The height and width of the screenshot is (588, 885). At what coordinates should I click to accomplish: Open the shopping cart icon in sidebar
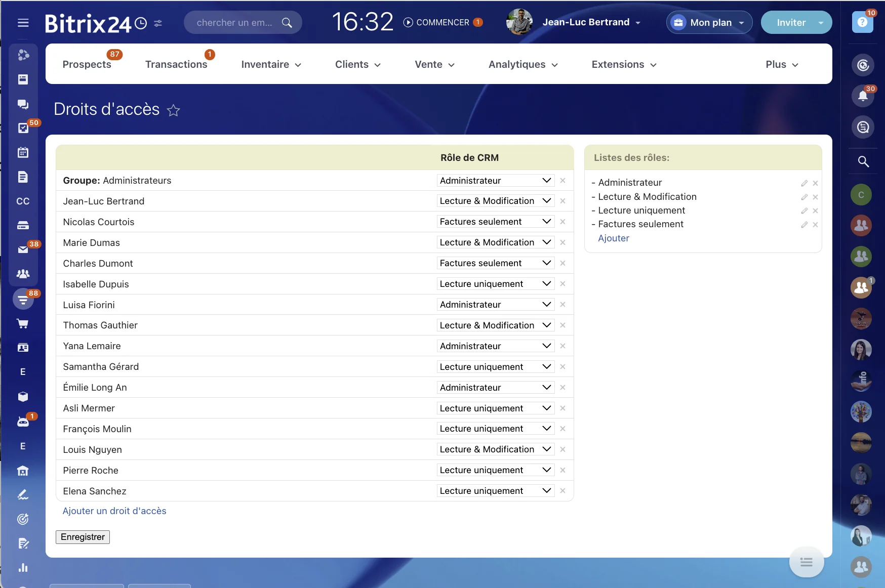[23, 323]
